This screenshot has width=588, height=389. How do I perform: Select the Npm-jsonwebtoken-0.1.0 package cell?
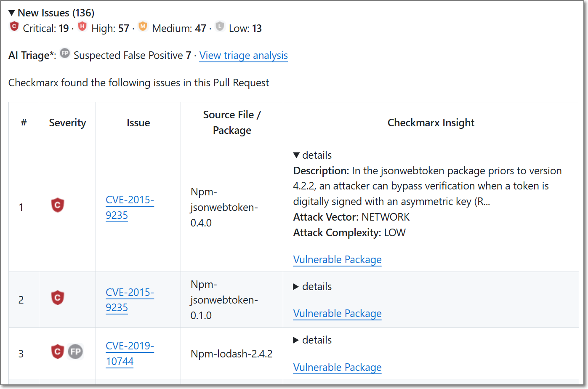232,300
